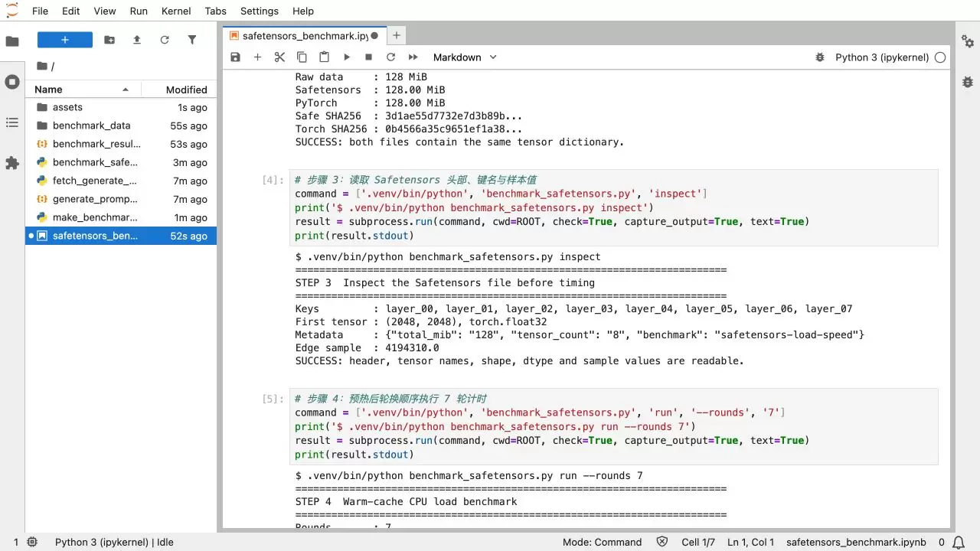Click the trusted notebook shield icon

[663, 542]
